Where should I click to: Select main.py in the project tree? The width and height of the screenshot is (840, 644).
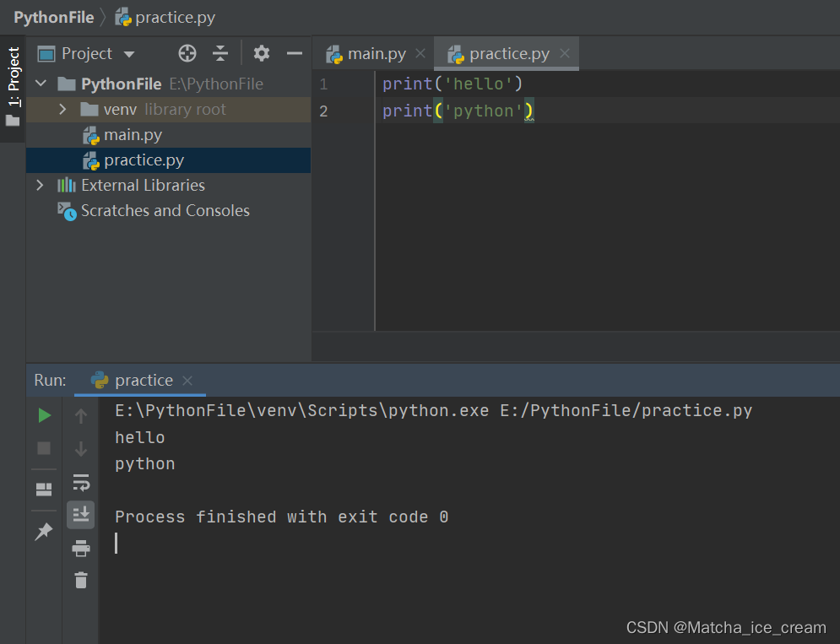[x=133, y=135]
